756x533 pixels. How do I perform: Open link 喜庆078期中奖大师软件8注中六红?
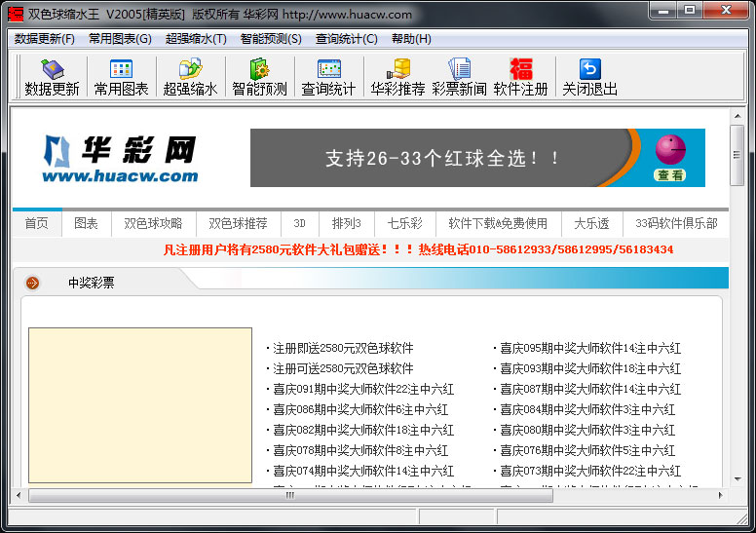tap(360, 450)
